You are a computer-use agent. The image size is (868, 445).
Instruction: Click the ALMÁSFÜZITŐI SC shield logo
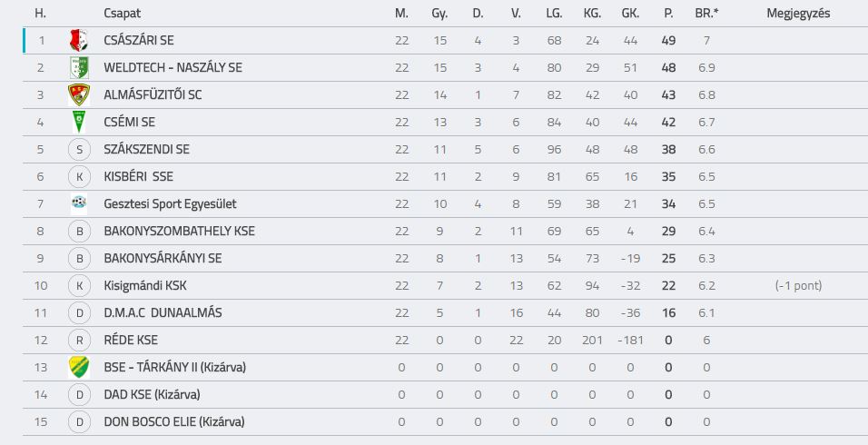(79, 94)
